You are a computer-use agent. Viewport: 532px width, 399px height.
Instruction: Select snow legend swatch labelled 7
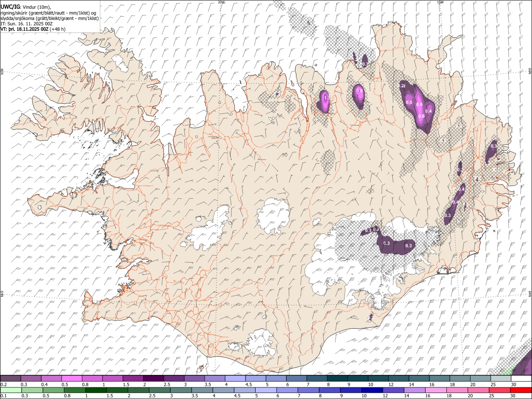click(x=316, y=379)
